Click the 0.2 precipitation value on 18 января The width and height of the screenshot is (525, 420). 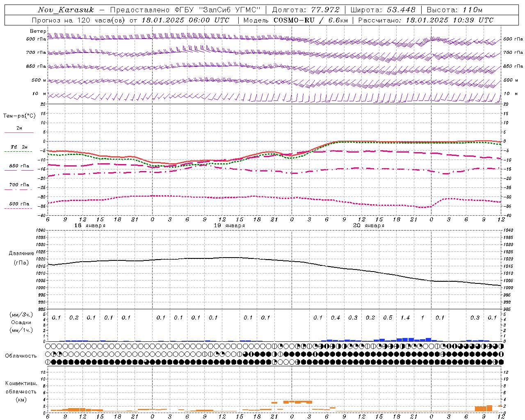(74, 318)
